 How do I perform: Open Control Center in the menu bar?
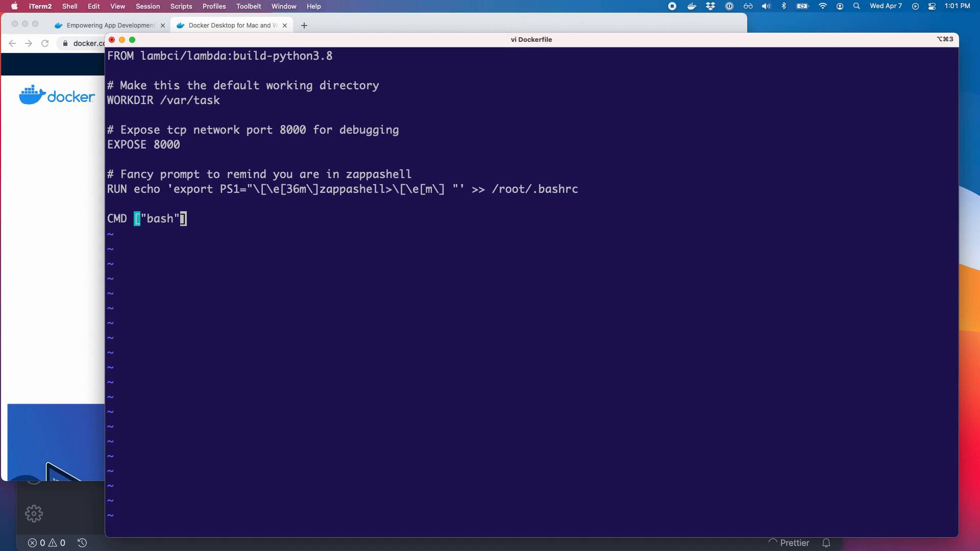tap(933, 6)
